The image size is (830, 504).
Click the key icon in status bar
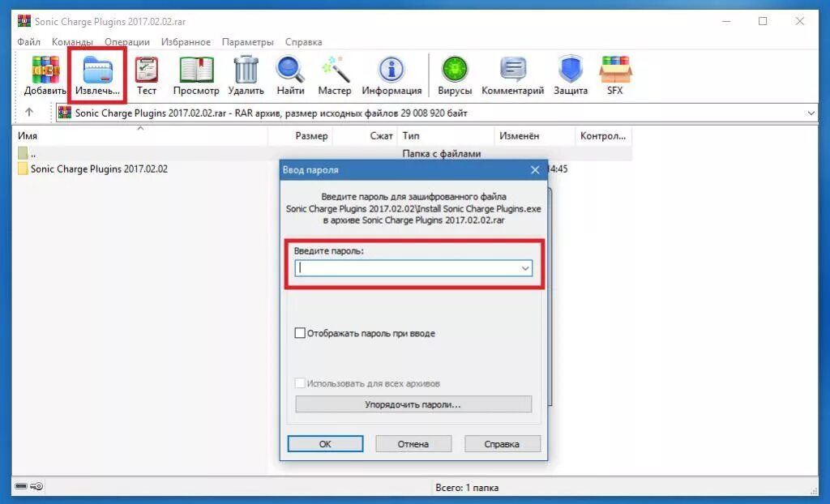[37, 486]
